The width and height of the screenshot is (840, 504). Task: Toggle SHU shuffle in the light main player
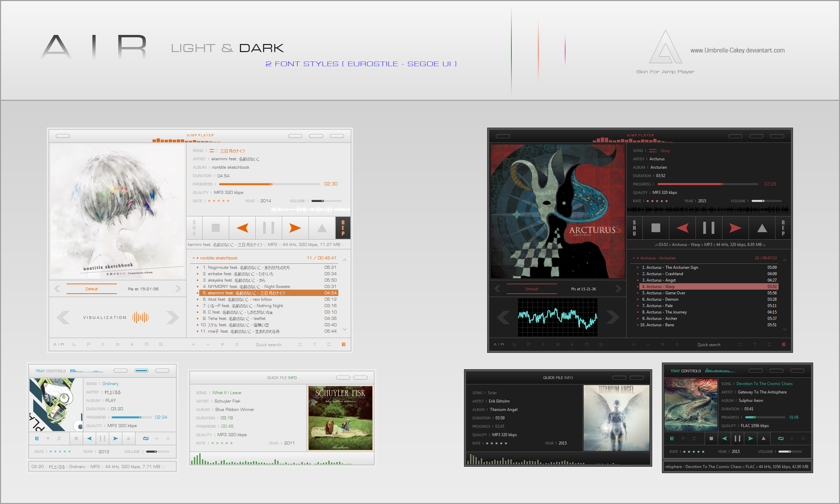pos(194,227)
